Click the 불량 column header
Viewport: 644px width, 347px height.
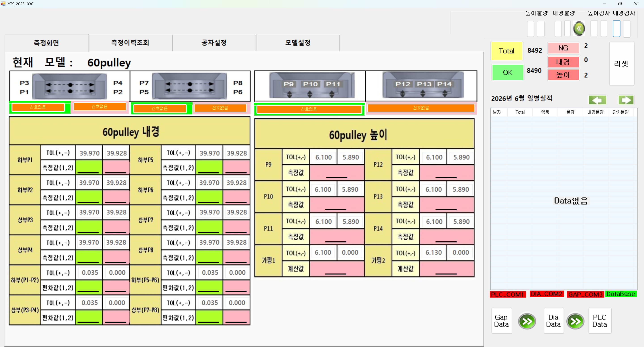[570, 112]
